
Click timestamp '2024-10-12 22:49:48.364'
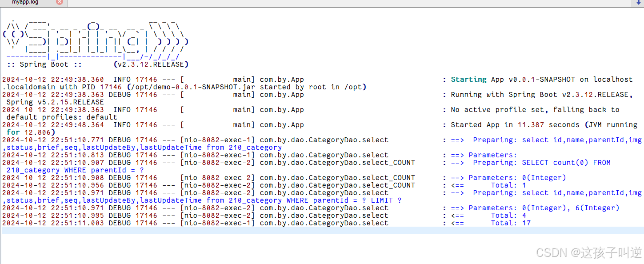(53, 125)
